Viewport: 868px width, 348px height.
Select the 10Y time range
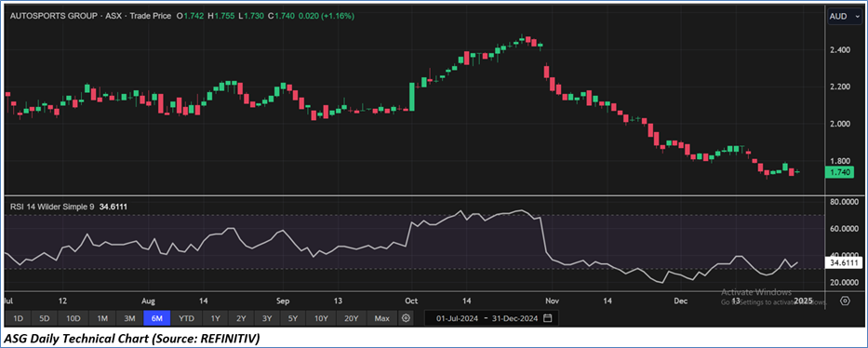point(322,318)
